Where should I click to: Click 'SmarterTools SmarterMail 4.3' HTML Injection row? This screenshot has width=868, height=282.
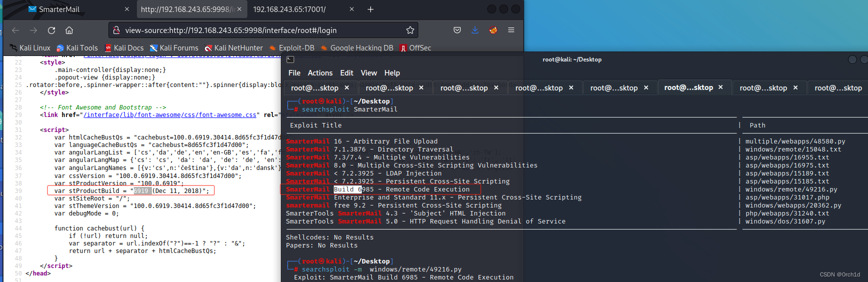396,213
